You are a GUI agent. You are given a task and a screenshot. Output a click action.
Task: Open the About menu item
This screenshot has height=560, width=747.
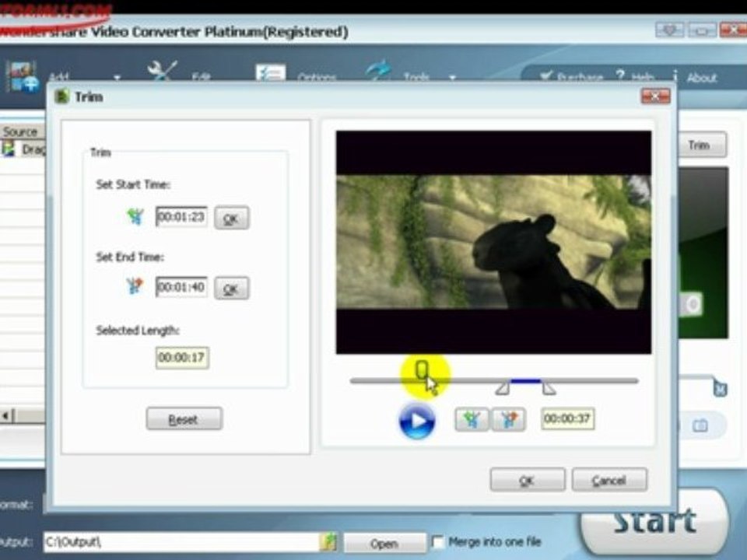(x=696, y=77)
